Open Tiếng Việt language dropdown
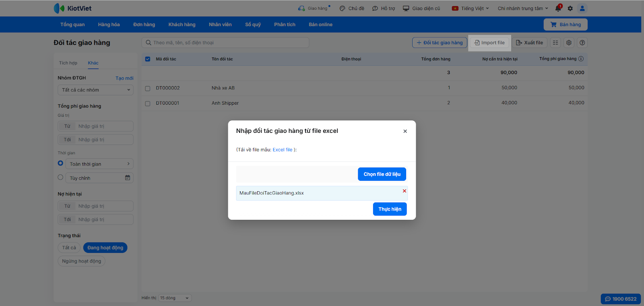The width and height of the screenshot is (644, 306). click(x=470, y=8)
